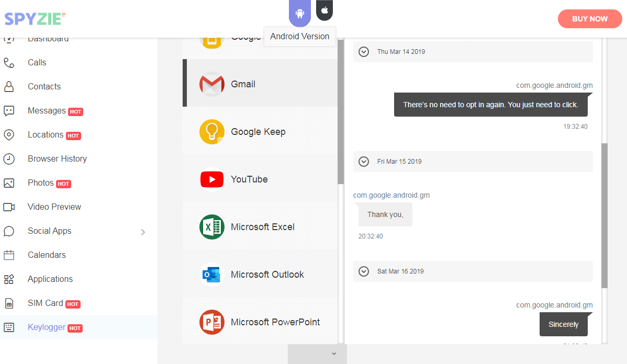
Task: Click the Android version icon tab
Action: point(300,13)
